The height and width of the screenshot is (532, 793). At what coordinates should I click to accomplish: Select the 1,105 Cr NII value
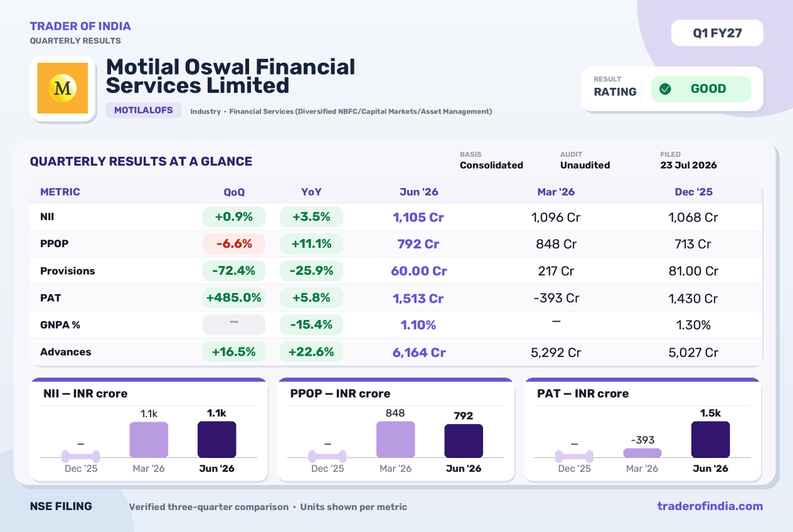pos(418,217)
